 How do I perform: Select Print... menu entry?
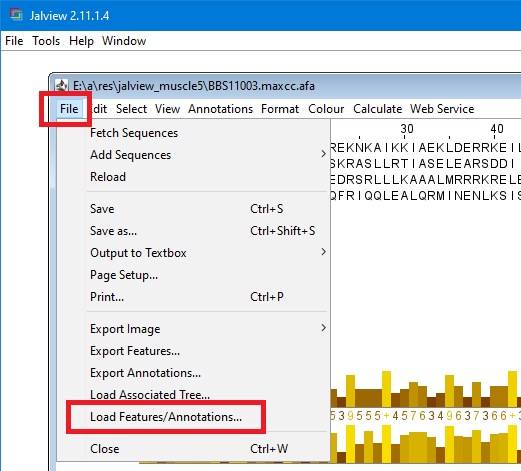tap(193, 297)
